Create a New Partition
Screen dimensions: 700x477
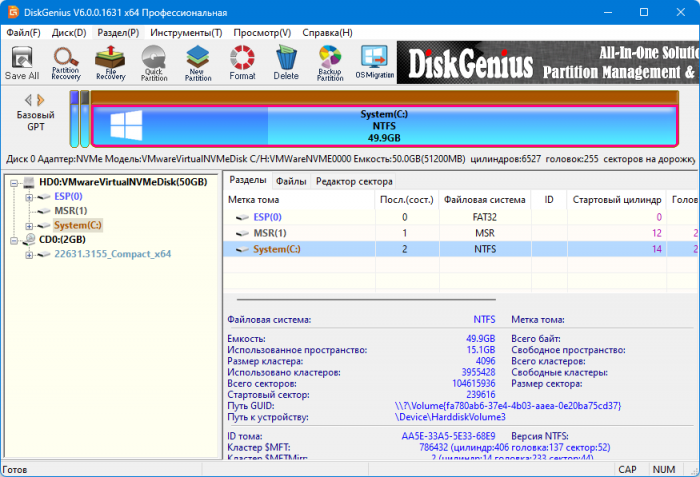tap(198, 63)
